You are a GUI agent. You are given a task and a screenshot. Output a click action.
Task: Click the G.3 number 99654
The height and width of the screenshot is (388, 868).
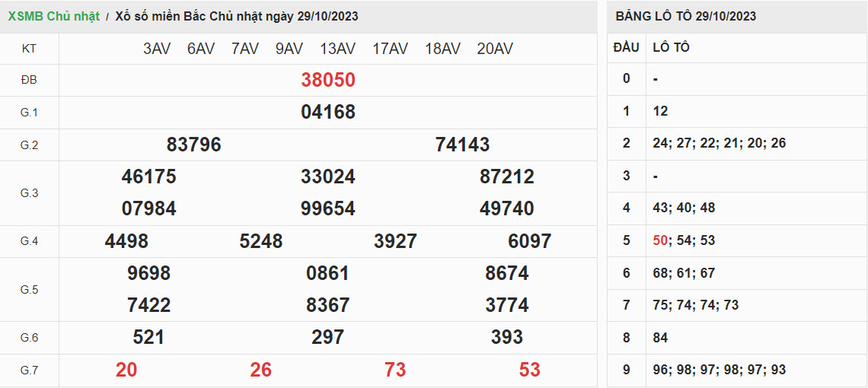[328, 208]
